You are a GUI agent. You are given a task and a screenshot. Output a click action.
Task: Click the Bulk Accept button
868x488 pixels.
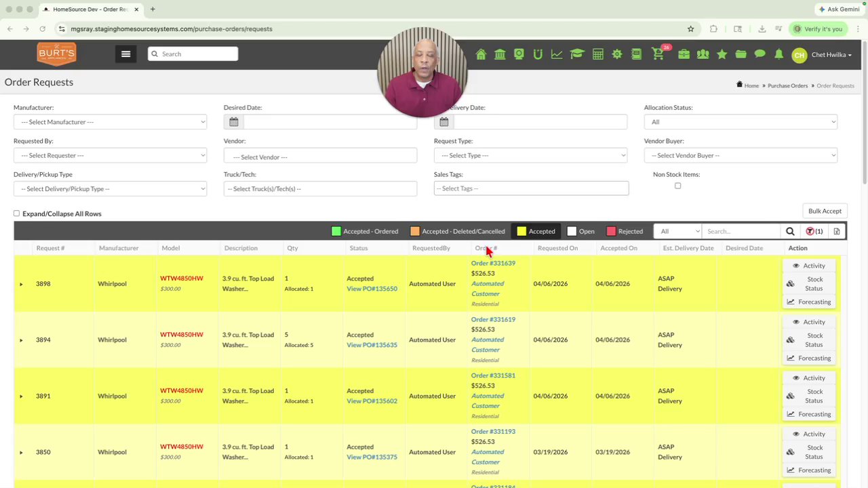(x=825, y=211)
